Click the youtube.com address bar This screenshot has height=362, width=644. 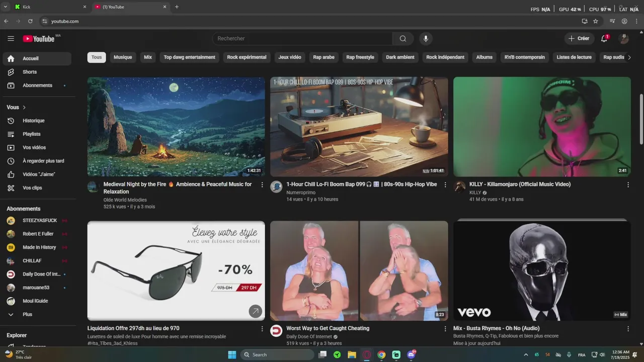point(309,21)
